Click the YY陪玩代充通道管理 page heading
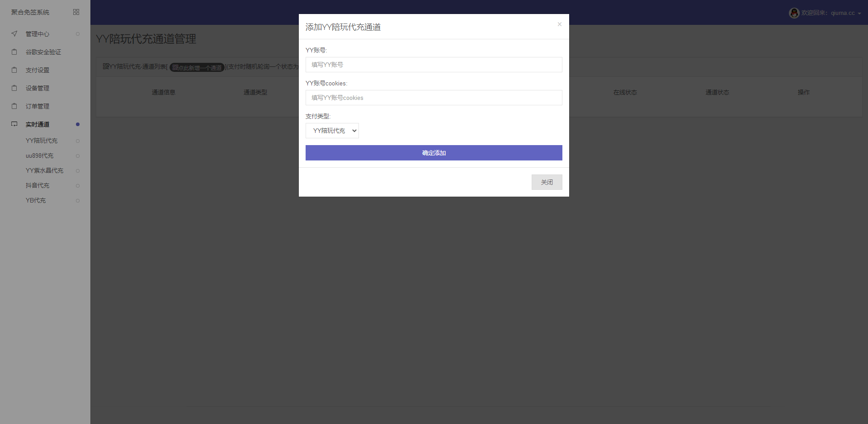This screenshot has height=424, width=868. point(146,39)
